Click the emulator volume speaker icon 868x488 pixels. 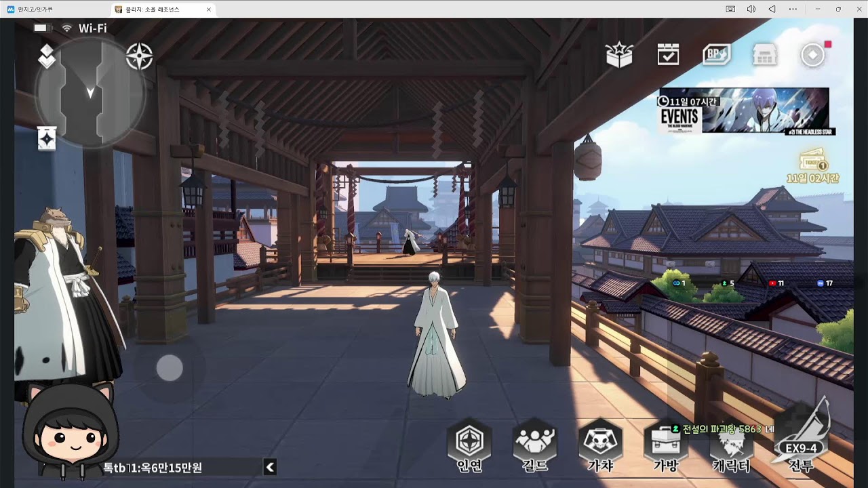click(x=751, y=9)
